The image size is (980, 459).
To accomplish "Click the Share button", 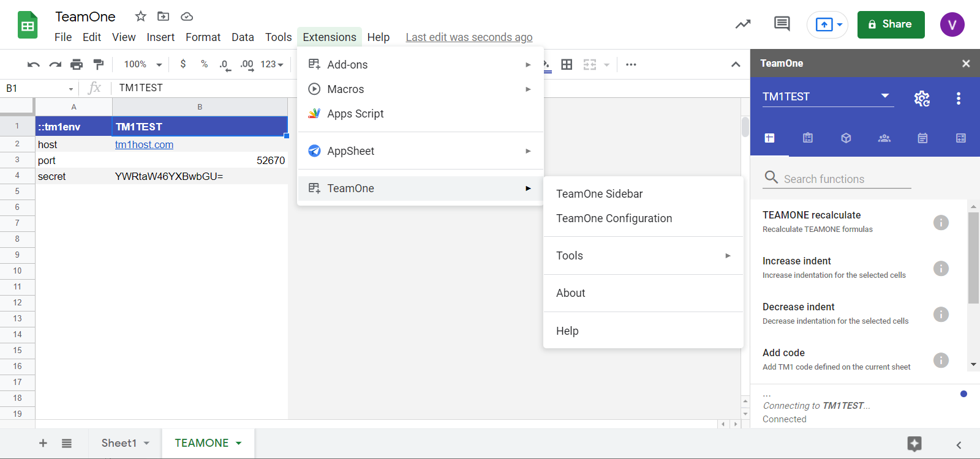I will click(x=891, y=24).
